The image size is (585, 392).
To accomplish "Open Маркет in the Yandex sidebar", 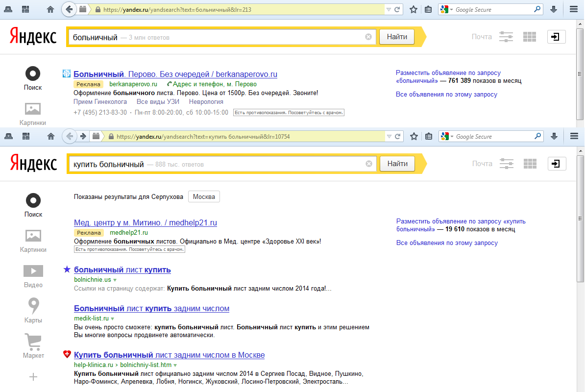I will point(33,346).
